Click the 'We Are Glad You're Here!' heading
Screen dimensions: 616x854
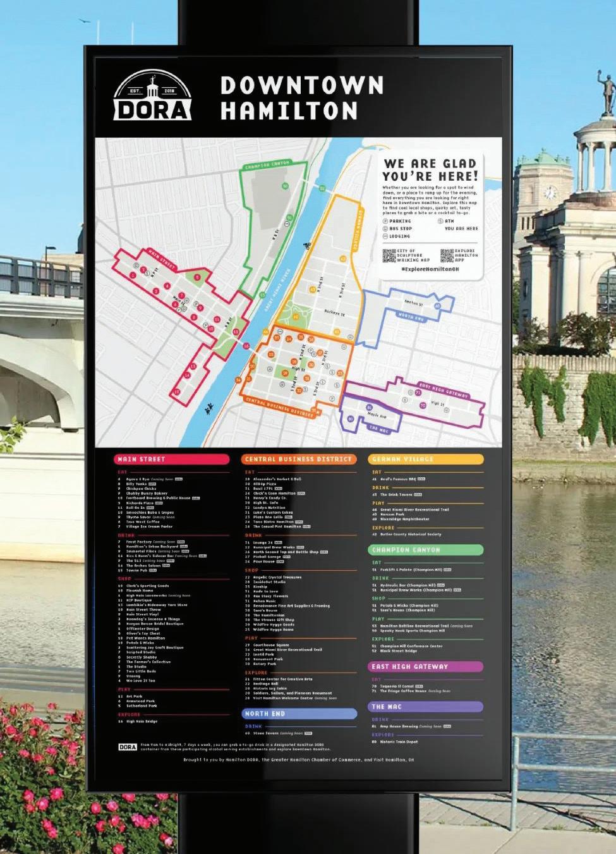tap(430, 169)
